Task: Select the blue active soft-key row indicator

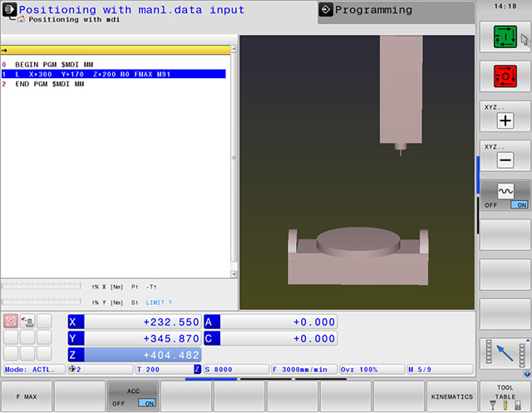Action: (211, 379)
